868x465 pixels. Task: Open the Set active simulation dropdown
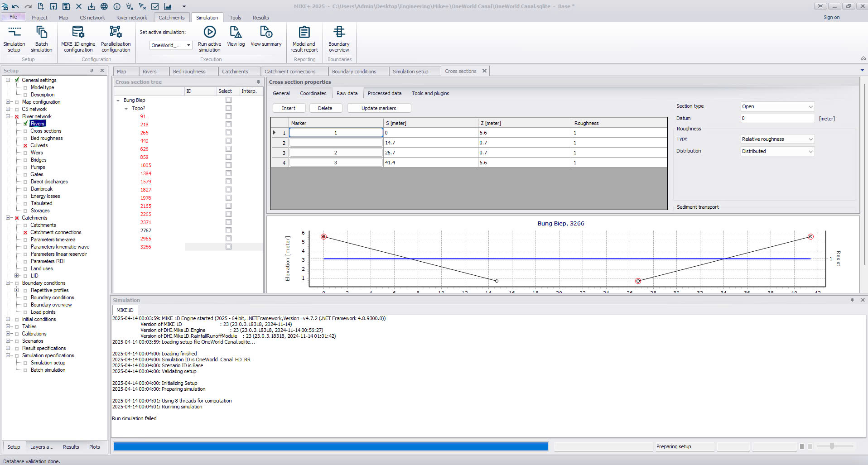pos(171,45)
